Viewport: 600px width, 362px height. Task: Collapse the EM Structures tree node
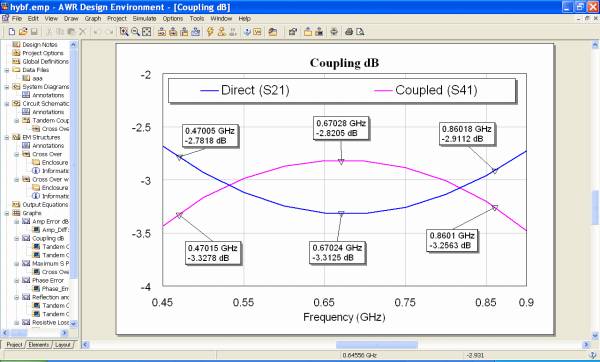(x=7, y=137)
